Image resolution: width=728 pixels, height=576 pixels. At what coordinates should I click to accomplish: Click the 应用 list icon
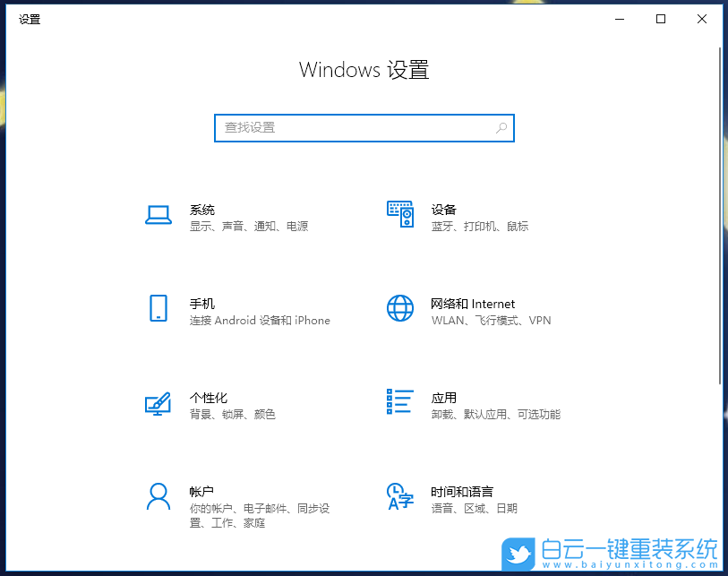coord(400,402)
